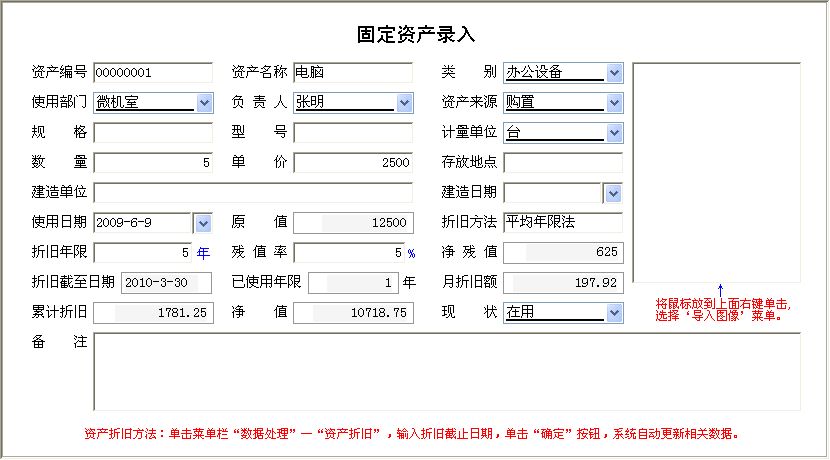
Task: Focus the empty 规格 text field
Action: tap(152, 133)
